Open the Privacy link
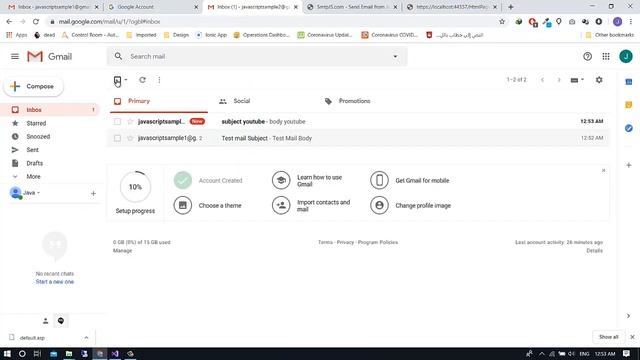 click(x=345, y=242)
